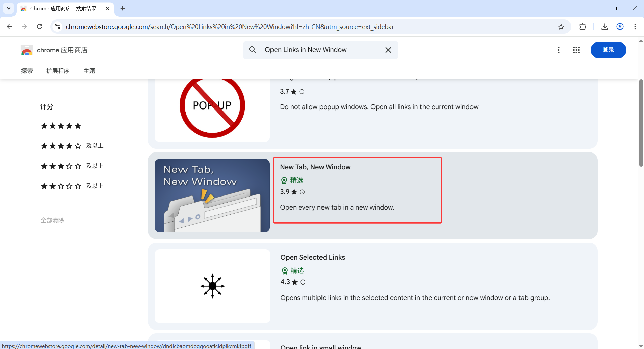
Task: Click 'Open every new tab in a new window.' text
Action: coord(337,207)
